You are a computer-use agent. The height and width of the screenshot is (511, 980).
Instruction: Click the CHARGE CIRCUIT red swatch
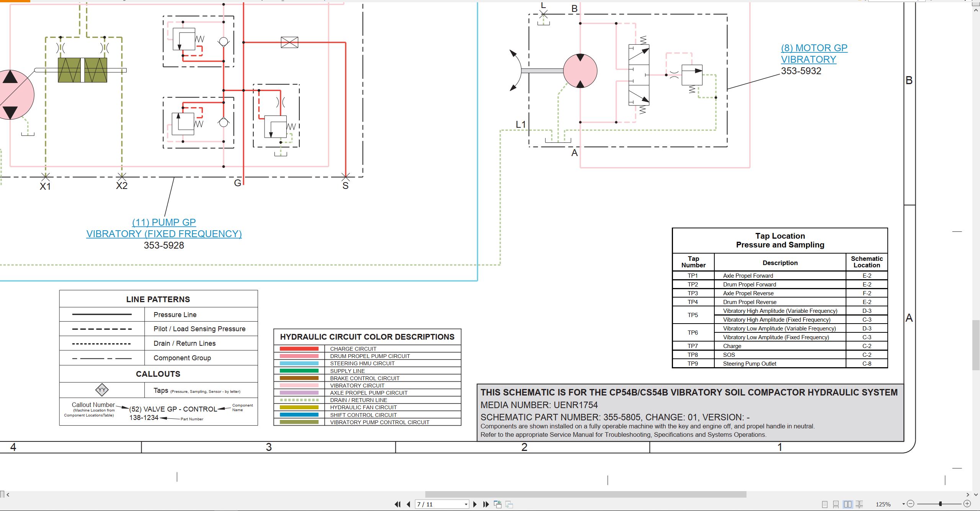click(x=299, y=349)
